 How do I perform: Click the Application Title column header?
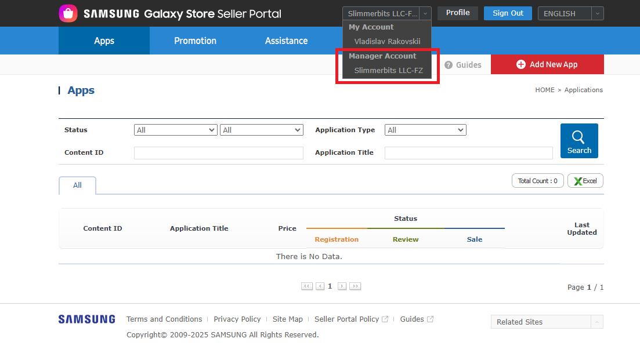(199, 229)
